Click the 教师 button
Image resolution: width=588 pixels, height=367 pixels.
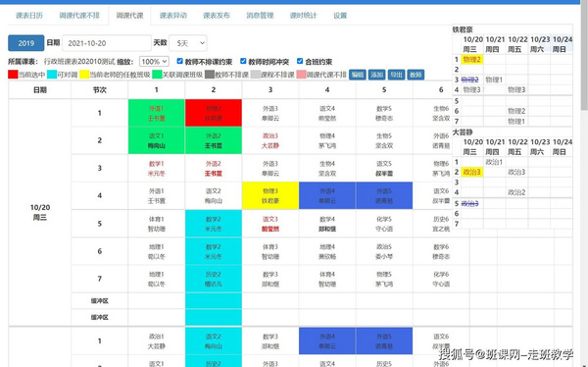416,75
